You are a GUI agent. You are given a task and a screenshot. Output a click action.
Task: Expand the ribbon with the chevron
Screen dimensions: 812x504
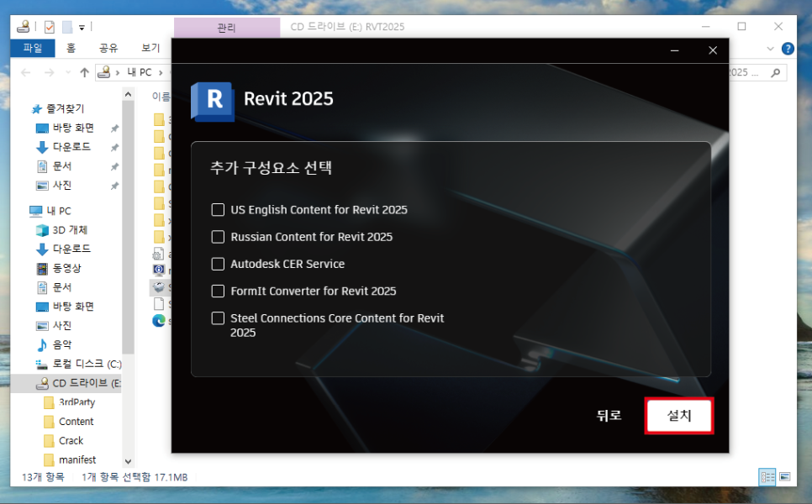[770, 49]
